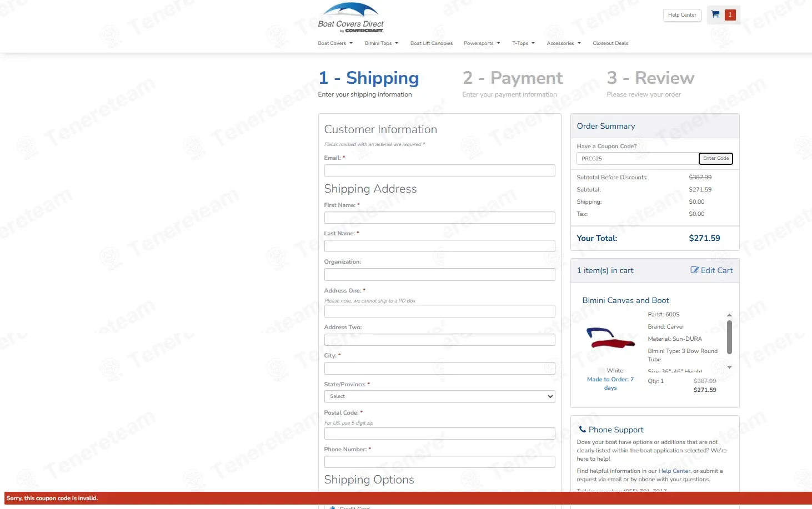Click the Bimini top product thumbnail

[x=610, y=339]
